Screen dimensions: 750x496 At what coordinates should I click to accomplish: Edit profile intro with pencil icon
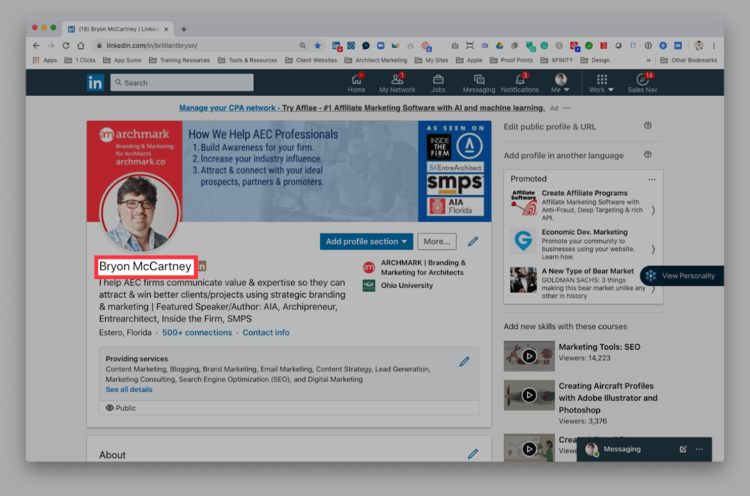coord(473,242)
